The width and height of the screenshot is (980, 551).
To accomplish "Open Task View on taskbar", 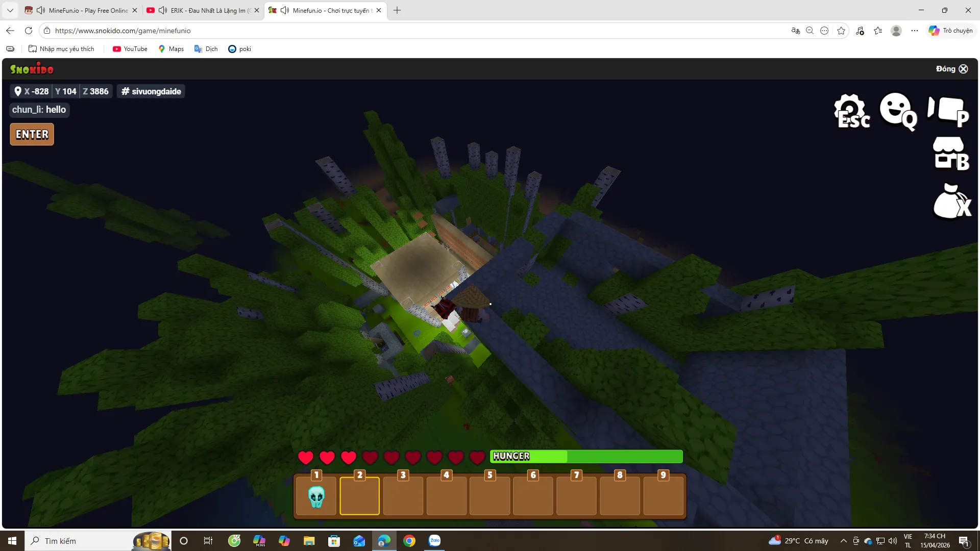I will pyautogui.click(x=208, y=541).
